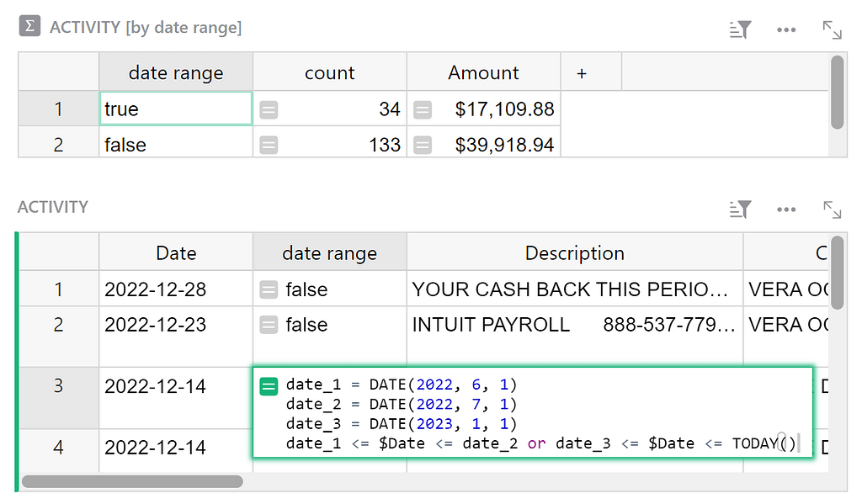Image resolution: width=862 pixels, height=504 pixels.
Task: Open the summary panel options menu
Action: (x=786, y=29)
